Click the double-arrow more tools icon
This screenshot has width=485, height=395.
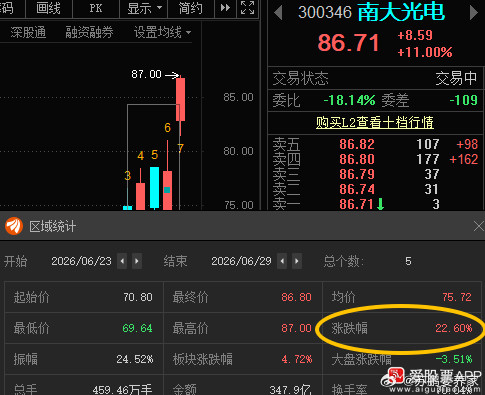225,8
